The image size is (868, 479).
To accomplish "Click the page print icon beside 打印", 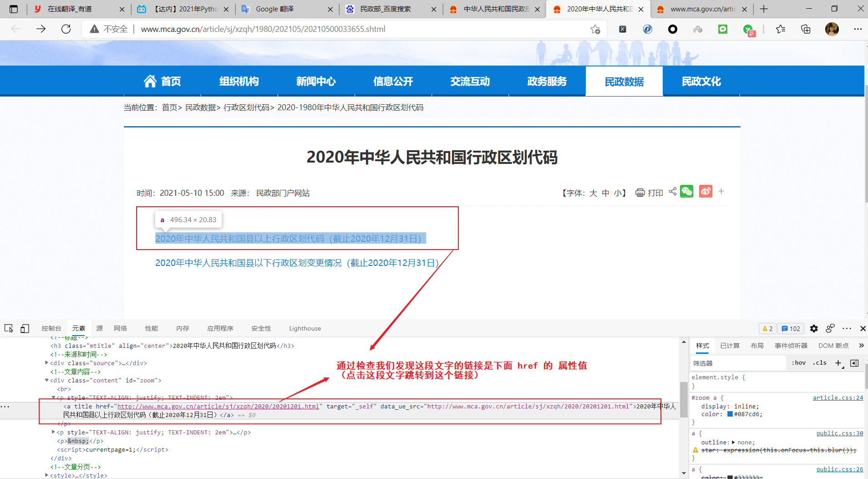I will (x=640, y=193).
